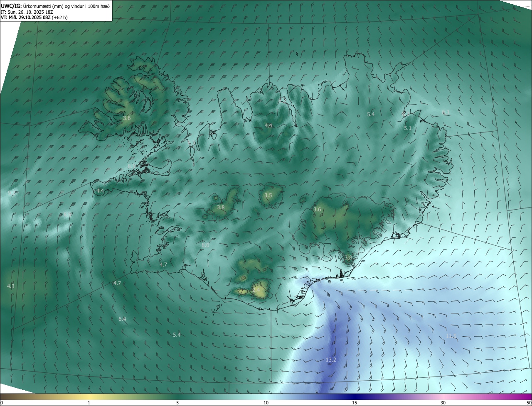Click the UWC/IG Úrkomumætti title line
The image size is (532, 406).
tap(55, 6)
